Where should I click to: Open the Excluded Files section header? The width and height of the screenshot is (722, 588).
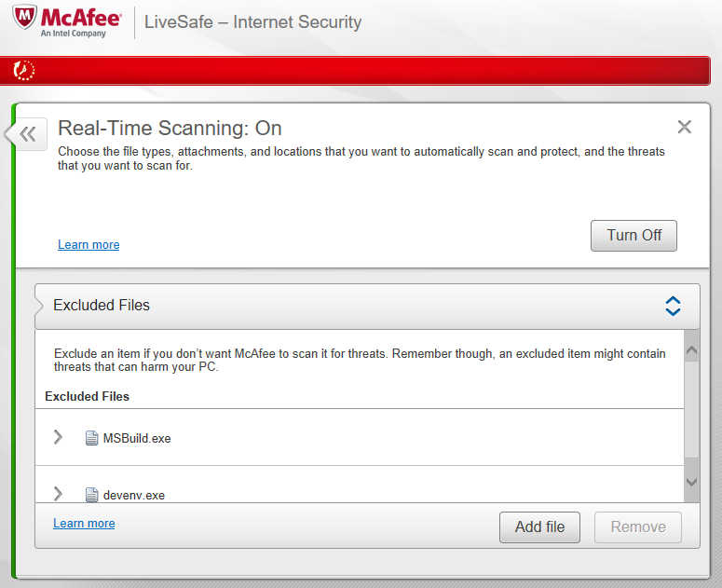(102, 306)
